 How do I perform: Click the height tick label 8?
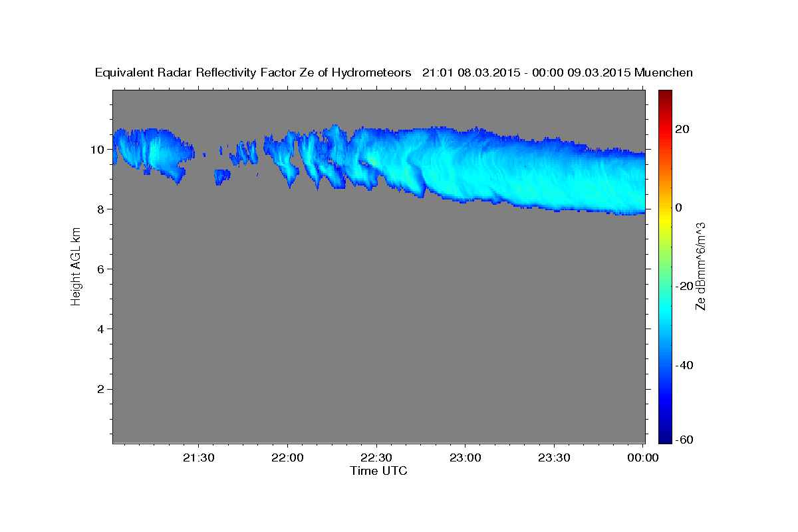click(x=102, y=209)
